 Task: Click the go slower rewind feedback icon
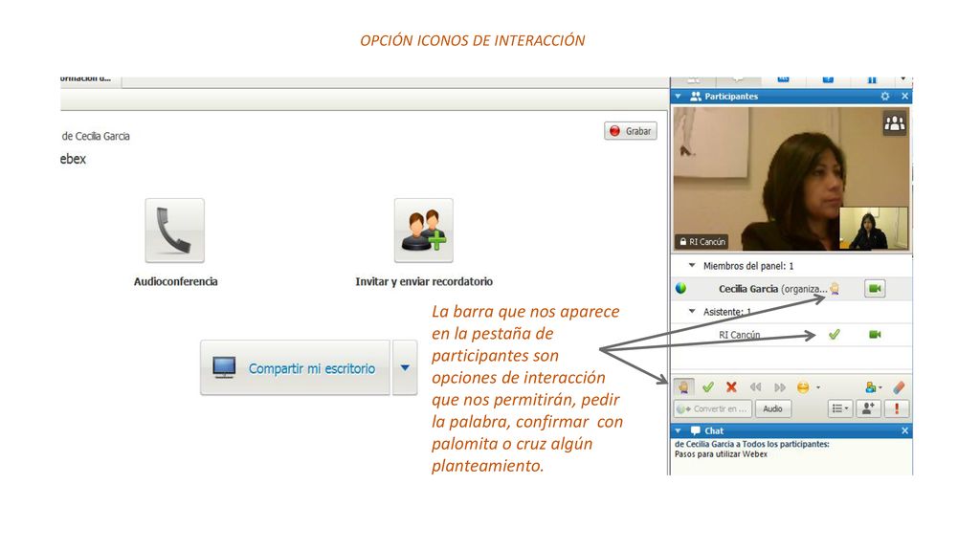[756, 387]
